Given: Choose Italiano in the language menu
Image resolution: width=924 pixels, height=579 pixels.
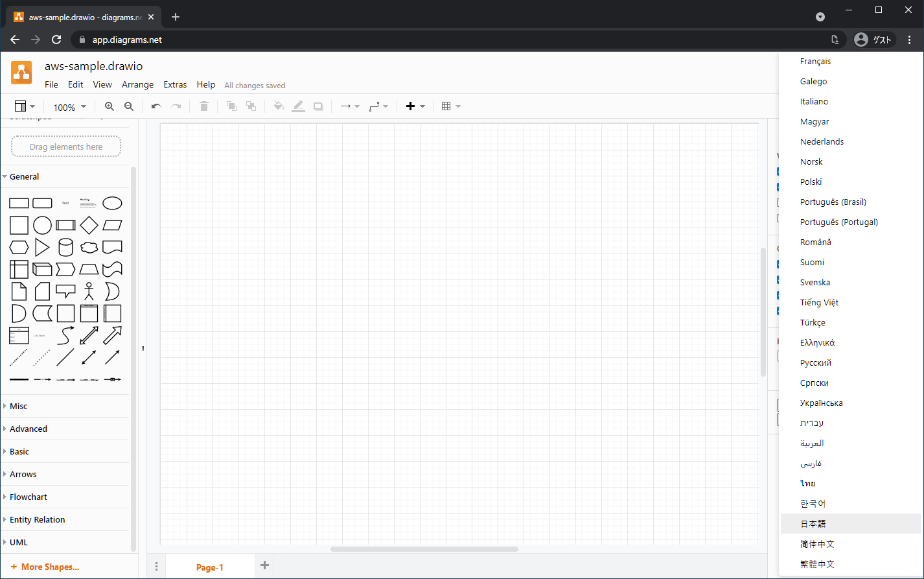Looking at the screenshot, I should tap(814, 101).
